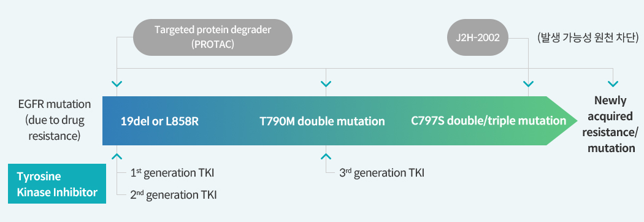Select the Tyrosine Kinase Inhibitor teal box
This screenshot has width=644, height=222.
click(x=57, y=184)
